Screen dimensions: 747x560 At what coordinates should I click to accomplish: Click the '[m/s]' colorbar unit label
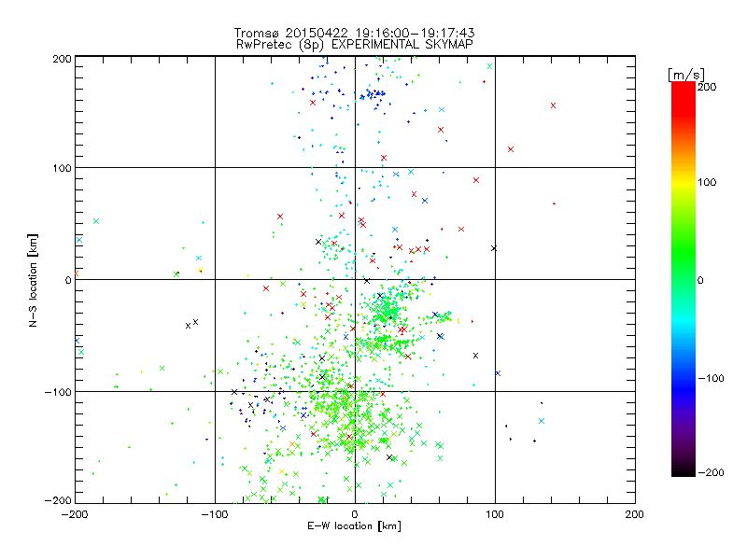tap(686, 75)
